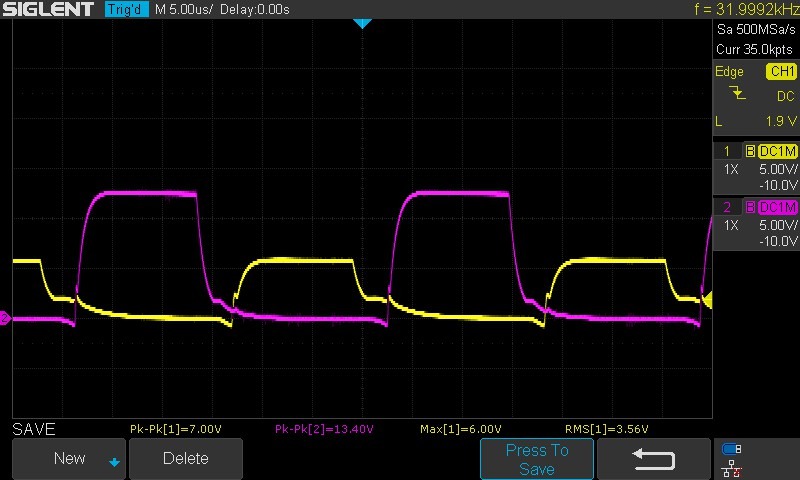Click the USB drive status icon

coord(732,449)
